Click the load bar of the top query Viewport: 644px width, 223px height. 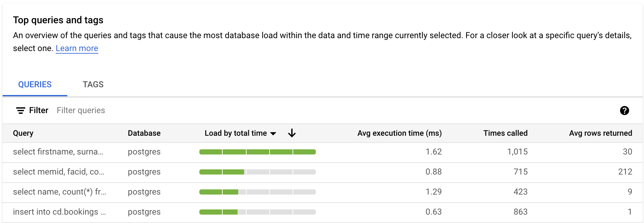point(257,152)
